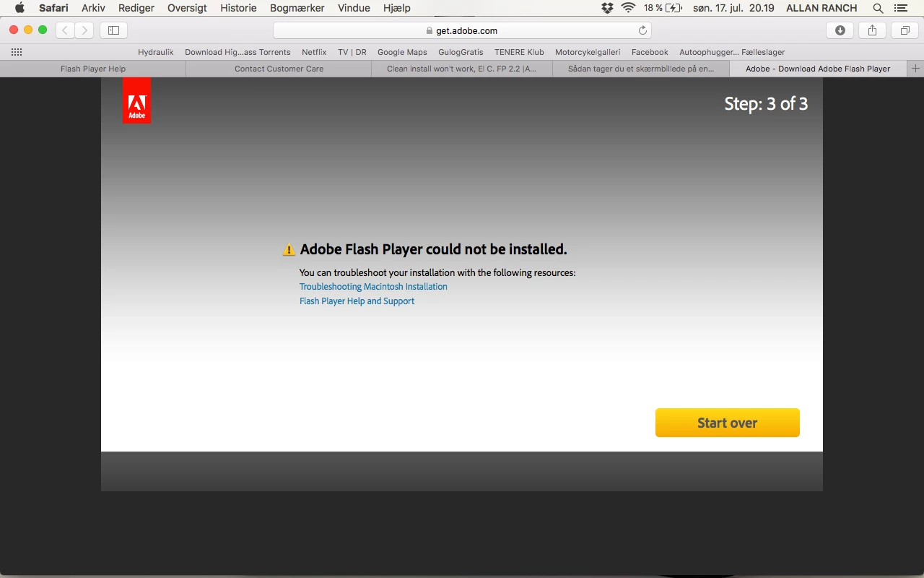924x578 pixels.
Task: Click the Adobe logo
Action: 136,100
